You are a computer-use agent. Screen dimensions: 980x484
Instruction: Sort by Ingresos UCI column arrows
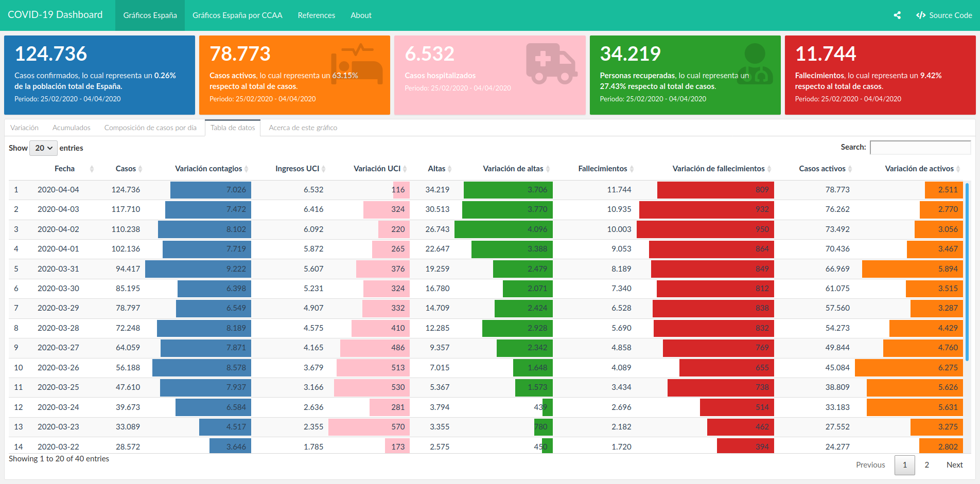click(323, 169)
